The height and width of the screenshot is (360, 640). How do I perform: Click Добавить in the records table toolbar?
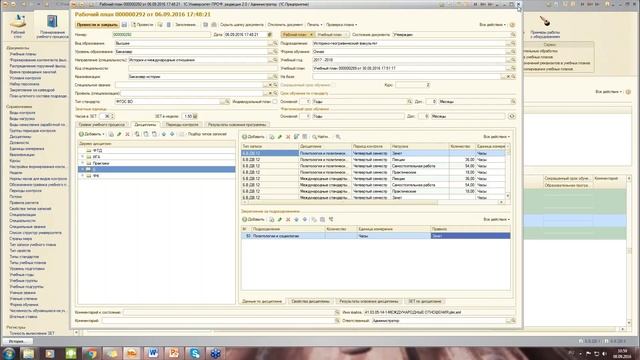pyautogui.click(x=253, y=137)
